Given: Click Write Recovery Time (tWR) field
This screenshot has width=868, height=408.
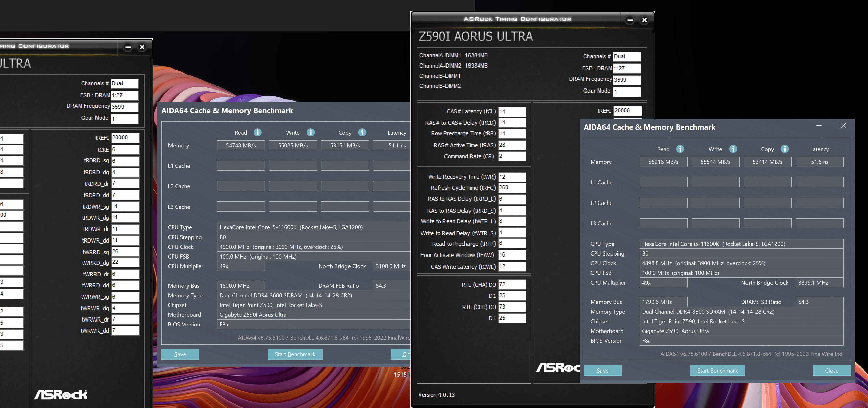Looking at the screenshot, I should coord(512,177).
